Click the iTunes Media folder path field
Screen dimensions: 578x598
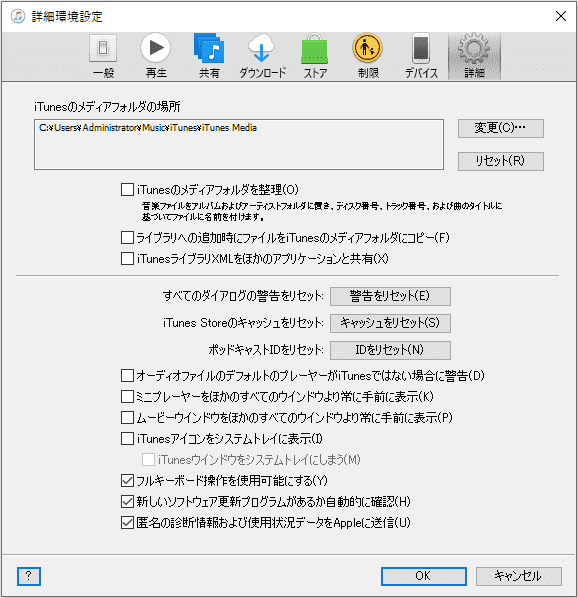coord(239,144)
